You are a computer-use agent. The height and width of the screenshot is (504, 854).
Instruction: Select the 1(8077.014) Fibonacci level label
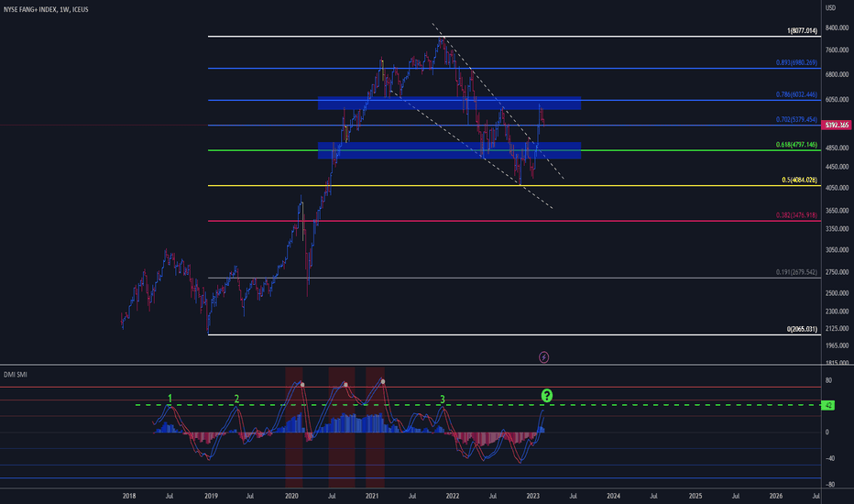tap(803, 31)
